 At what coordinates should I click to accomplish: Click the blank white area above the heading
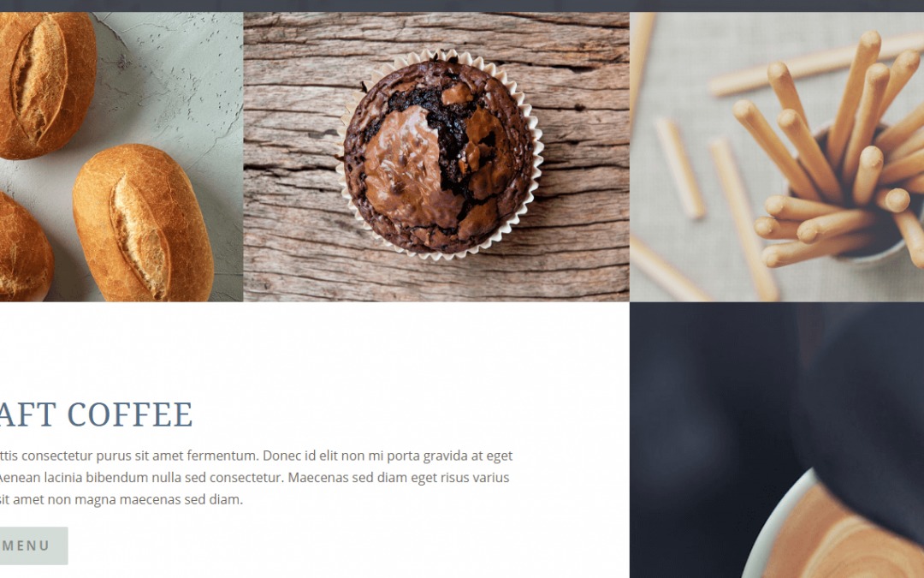point(312,348)
